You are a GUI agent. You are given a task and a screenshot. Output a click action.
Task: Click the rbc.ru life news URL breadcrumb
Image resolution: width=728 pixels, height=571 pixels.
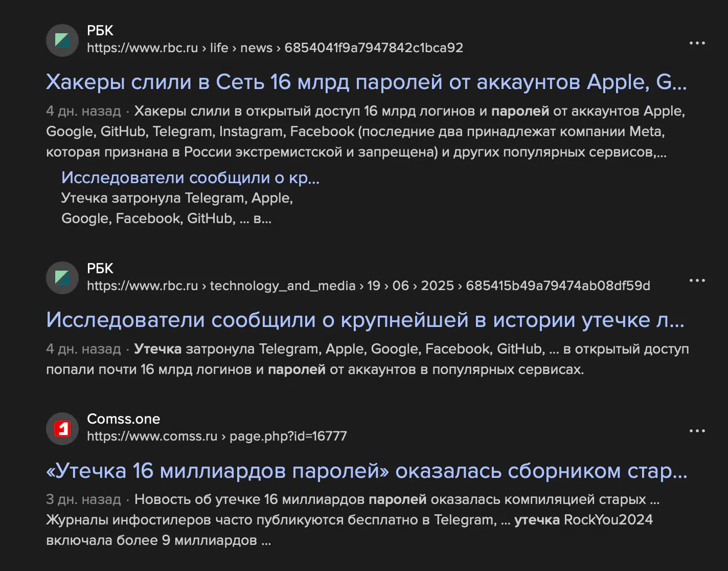click(275, 48)
